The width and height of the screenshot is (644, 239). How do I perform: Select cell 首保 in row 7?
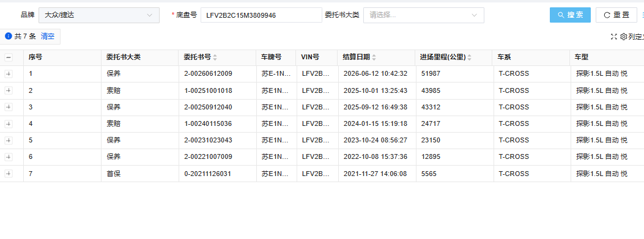(x=114, y=174)
